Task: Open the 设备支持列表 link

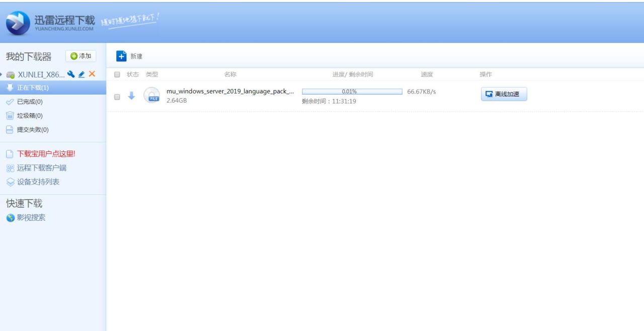Action: coord(38,182)
